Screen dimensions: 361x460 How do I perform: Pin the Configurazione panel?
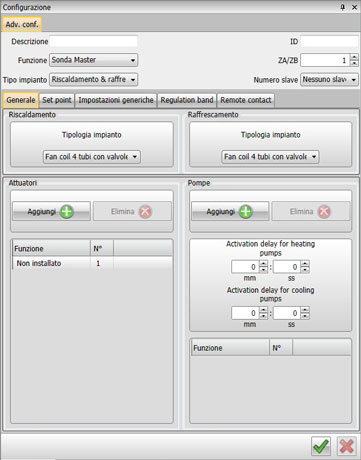pyautogui.click(x=343, y=7)
